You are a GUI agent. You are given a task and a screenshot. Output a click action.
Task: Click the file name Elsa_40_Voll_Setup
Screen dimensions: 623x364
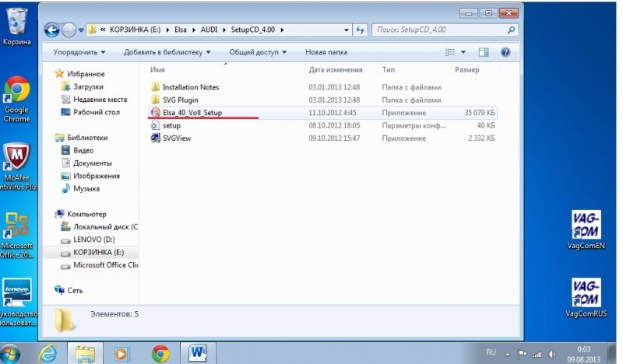[x=192, y=113]
